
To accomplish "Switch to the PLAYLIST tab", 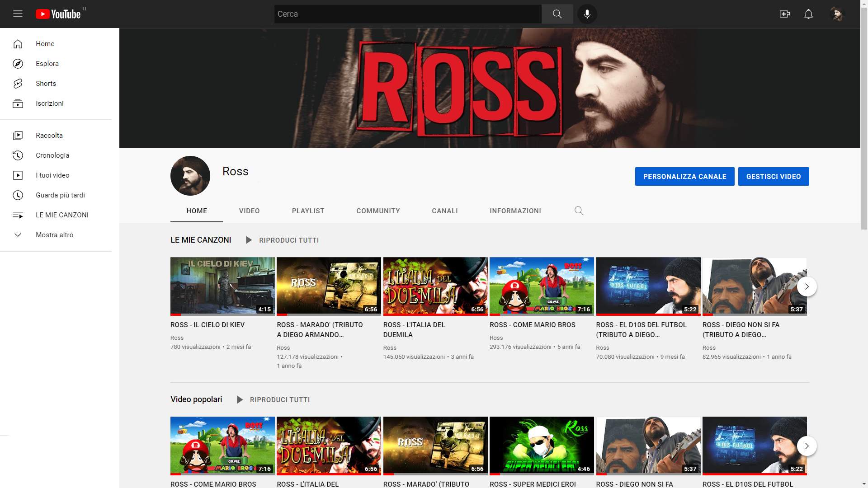I will [308, 211].
